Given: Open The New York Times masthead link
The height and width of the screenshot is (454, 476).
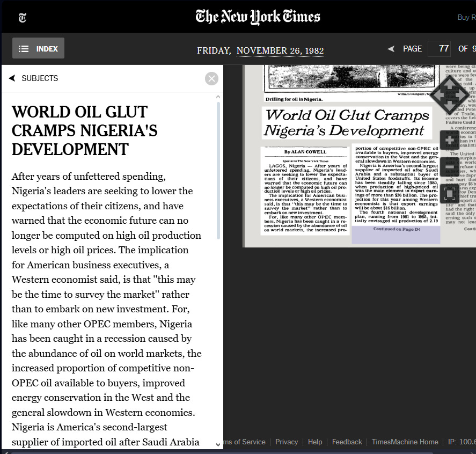Looking at the screenshot, I should 258,17.
